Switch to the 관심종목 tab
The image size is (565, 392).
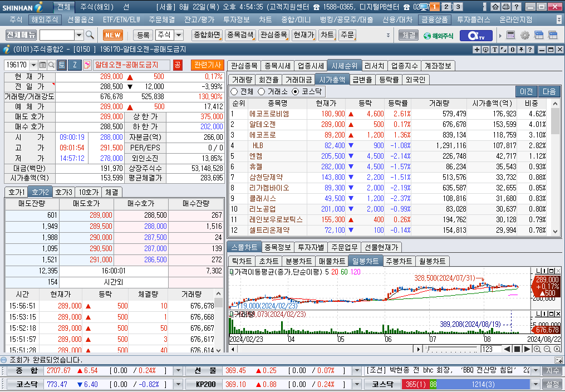(x=244, y=66)
